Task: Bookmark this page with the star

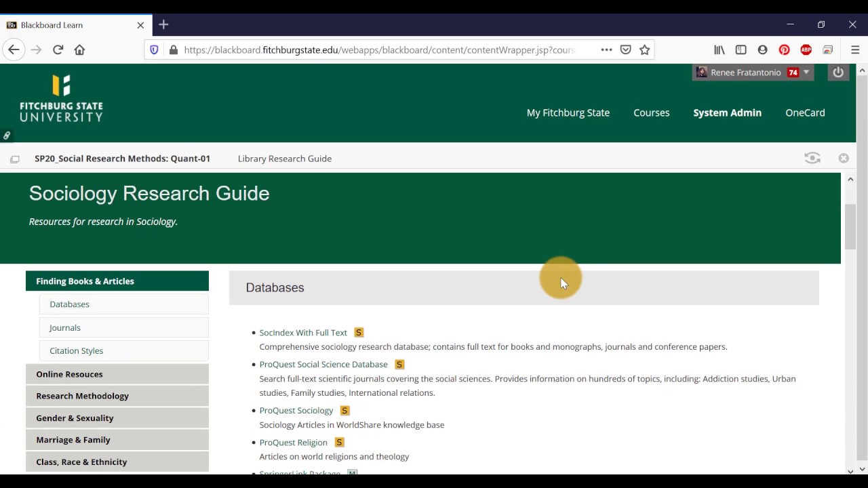Action: coord(645,49)
